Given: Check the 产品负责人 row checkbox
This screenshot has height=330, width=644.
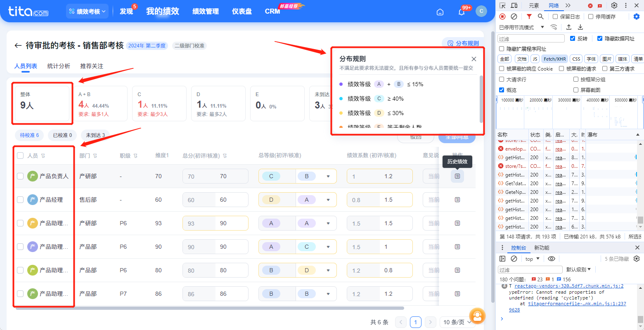Looking at the screenshot, I should (20, 176).
